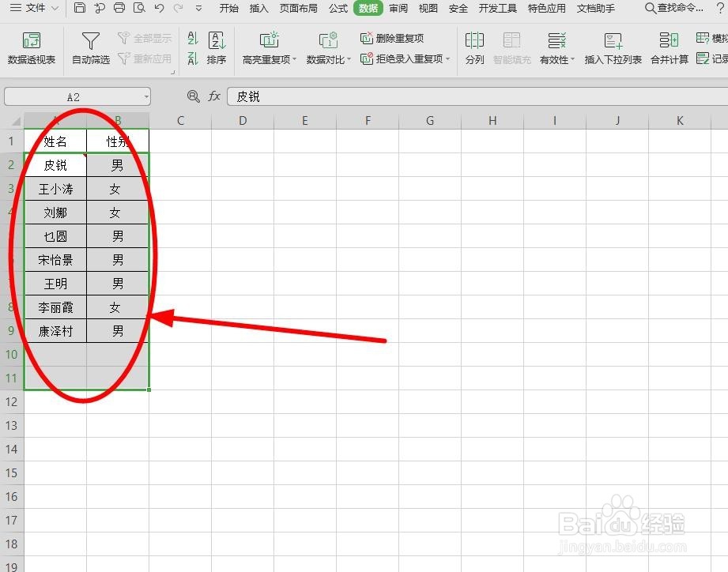Open the 特色应用 tab
Image resolution: width=728 pixels, height=572 pixels.
546,9
